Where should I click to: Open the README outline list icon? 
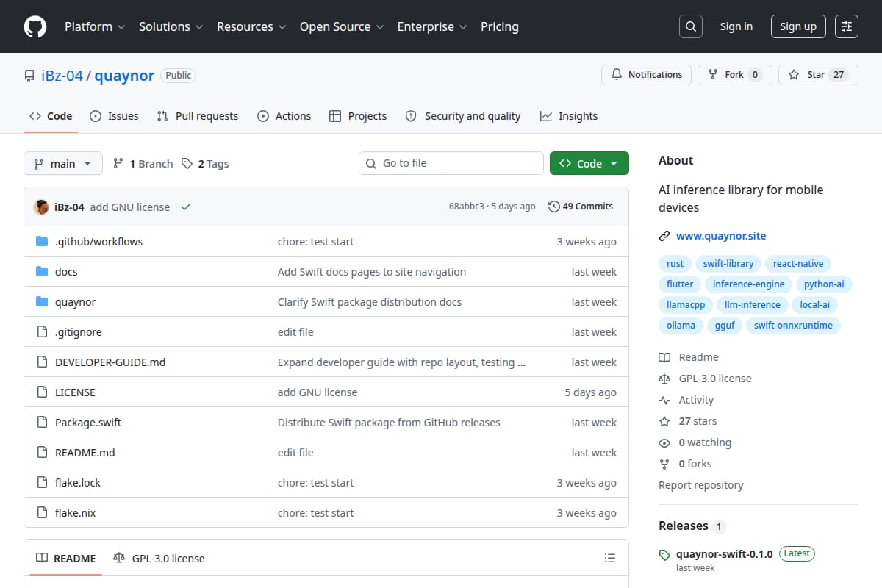(609, 559)
